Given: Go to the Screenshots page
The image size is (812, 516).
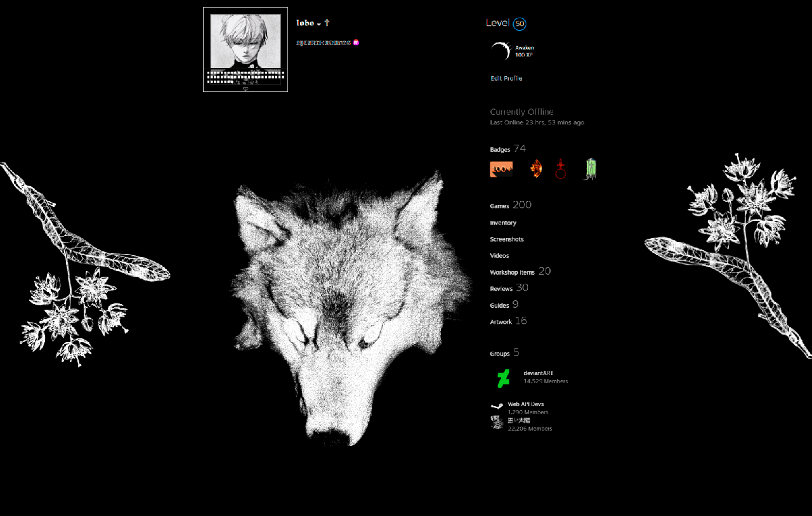Looking at the screenshot, I should (507, 239).
